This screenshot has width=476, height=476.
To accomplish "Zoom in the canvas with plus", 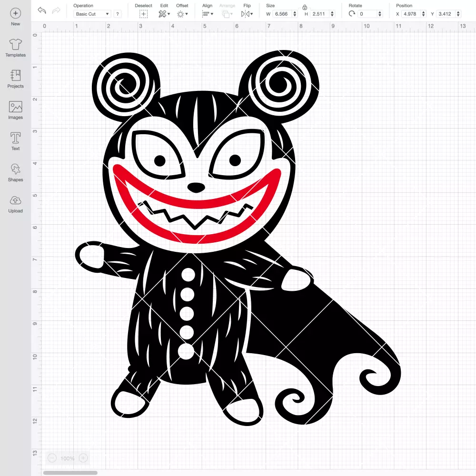I will [83, 458].
